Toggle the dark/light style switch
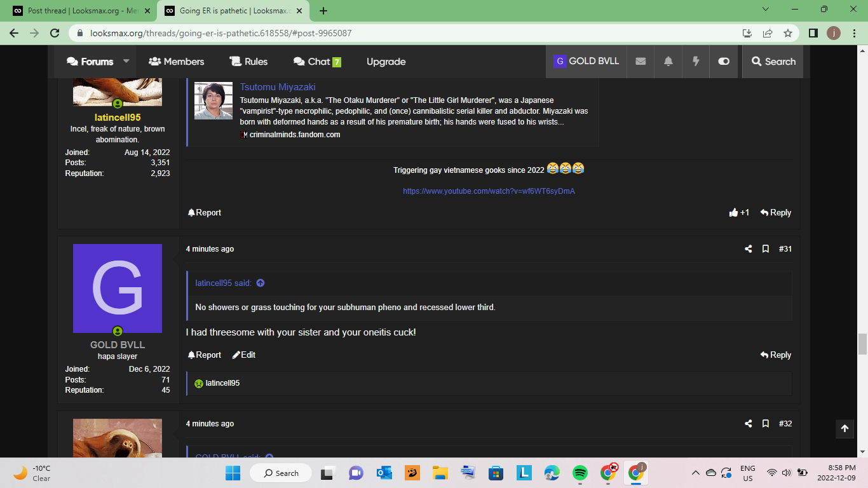This screenshot has height=488, width=868. pos(724,62)
